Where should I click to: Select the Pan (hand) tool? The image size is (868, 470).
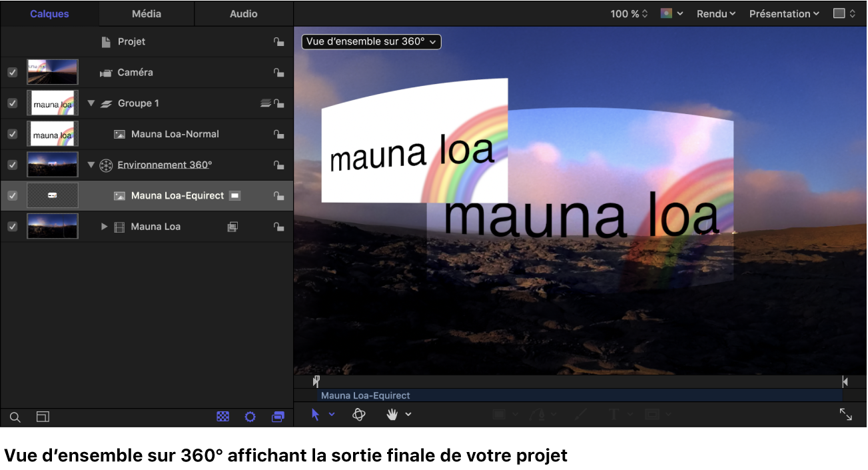click(x=392, y=414)
